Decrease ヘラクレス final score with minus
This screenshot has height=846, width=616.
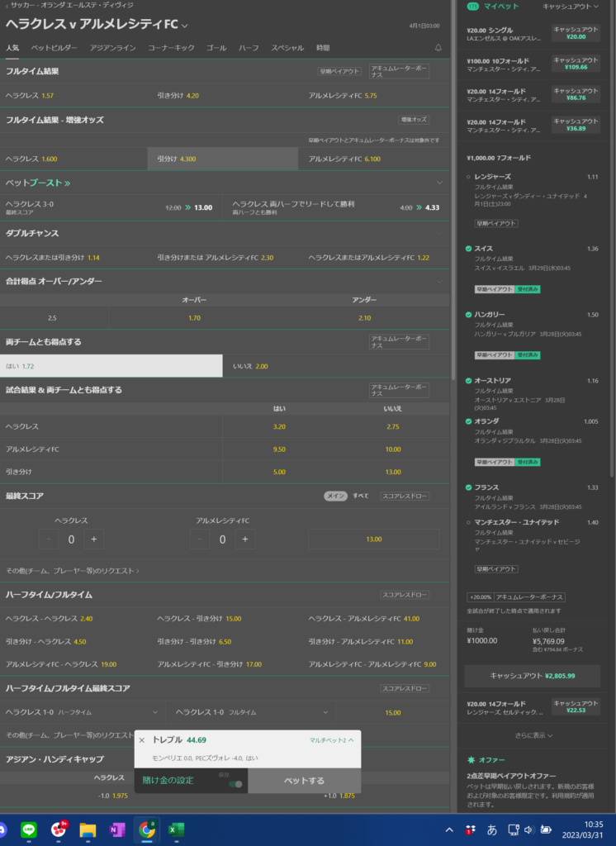49,539
